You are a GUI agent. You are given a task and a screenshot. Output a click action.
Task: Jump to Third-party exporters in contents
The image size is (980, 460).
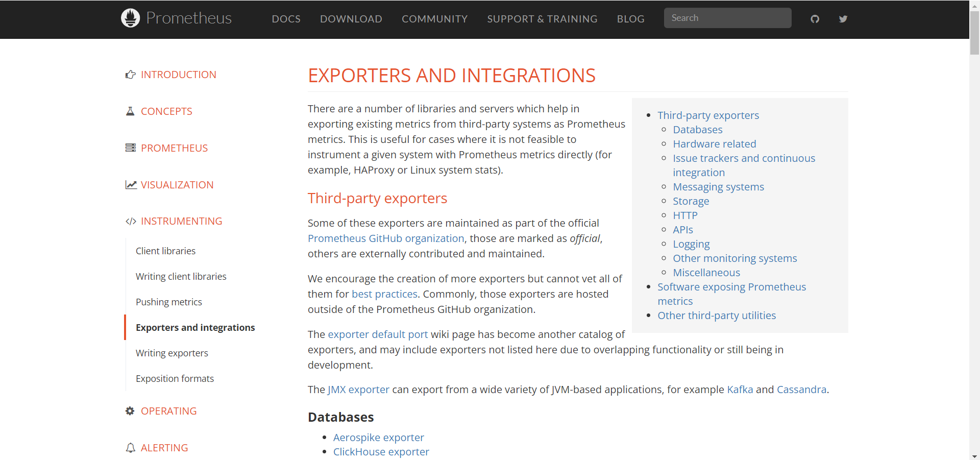(x=708, y=115)
